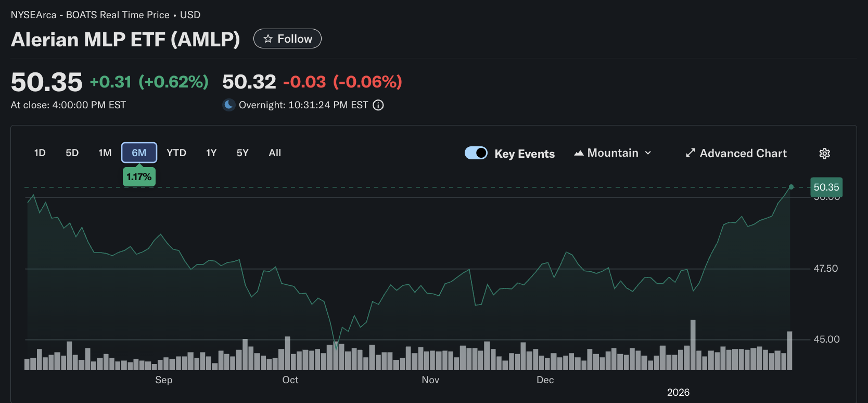Switch to 1M time range
Image resolution: width=868 pixels, height=403 pixels.
point(105,153)
